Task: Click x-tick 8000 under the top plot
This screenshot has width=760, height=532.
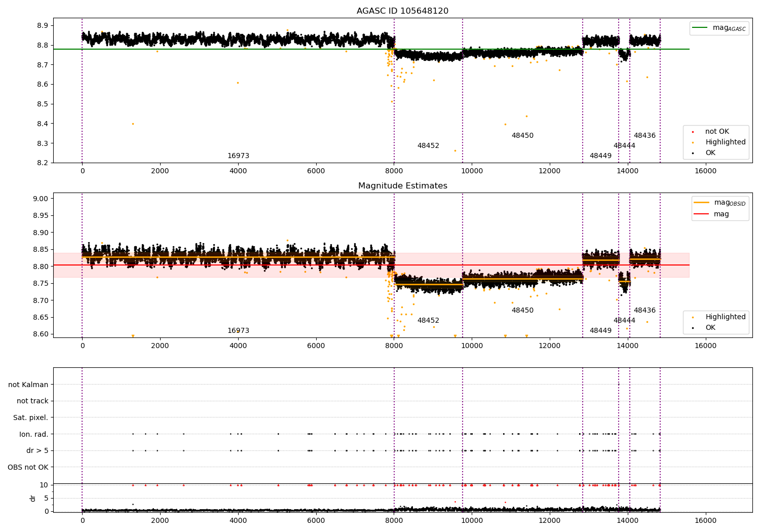Action: 394,171
